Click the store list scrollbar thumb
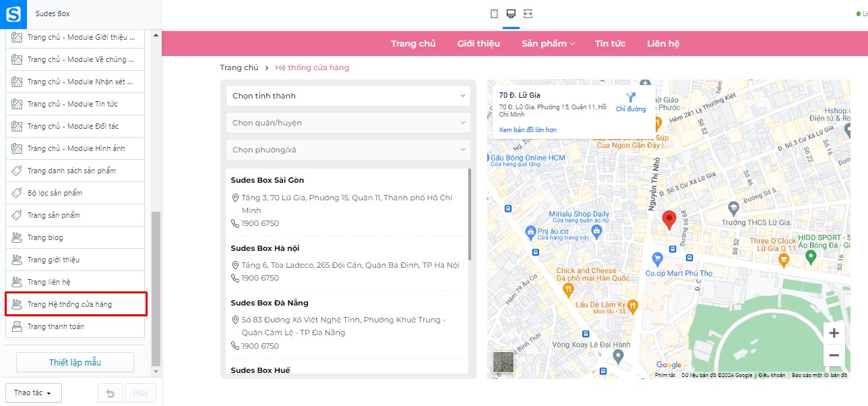This screenshot has height=406, width=868. click(x=470, y=214)
